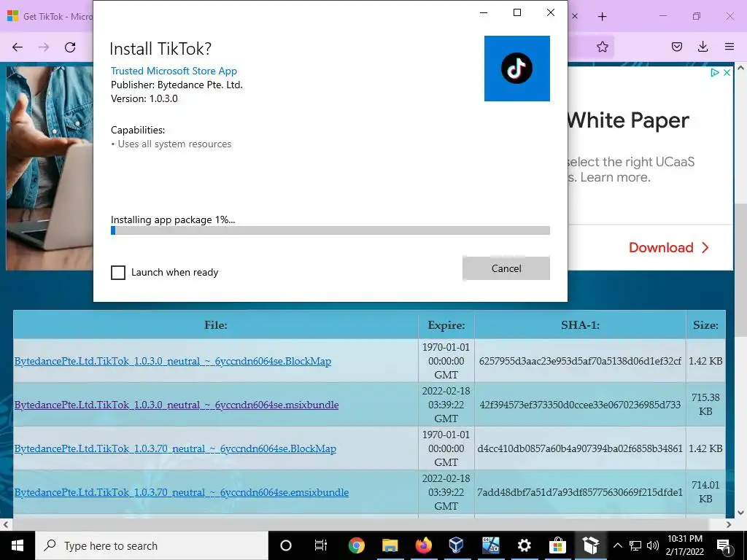
Task: Click the Expire: column header
Action: click(446, 324)
